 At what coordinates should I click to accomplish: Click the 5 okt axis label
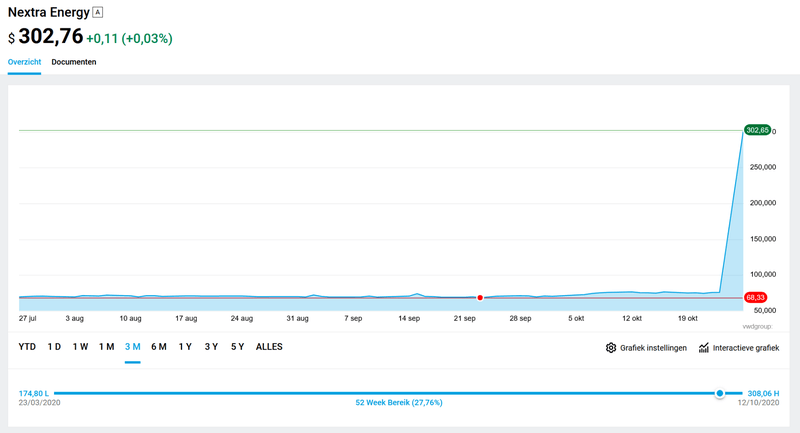click(576, 318)
